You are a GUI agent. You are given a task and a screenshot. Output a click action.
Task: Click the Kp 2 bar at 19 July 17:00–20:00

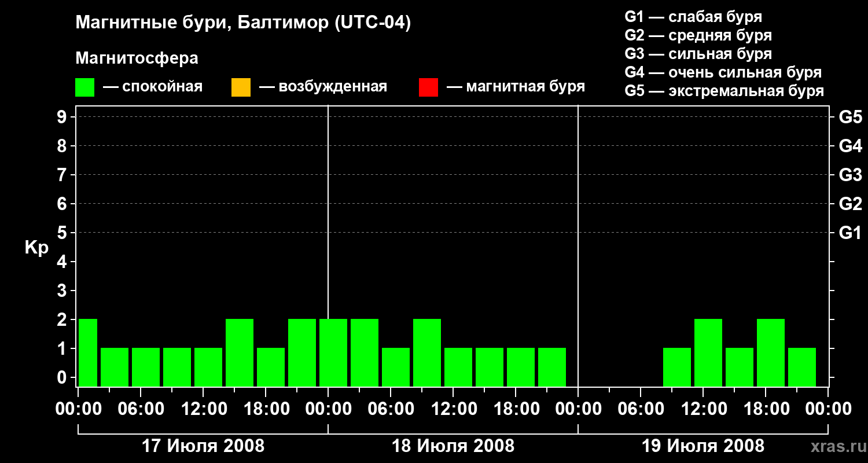[x=771, y=352]
